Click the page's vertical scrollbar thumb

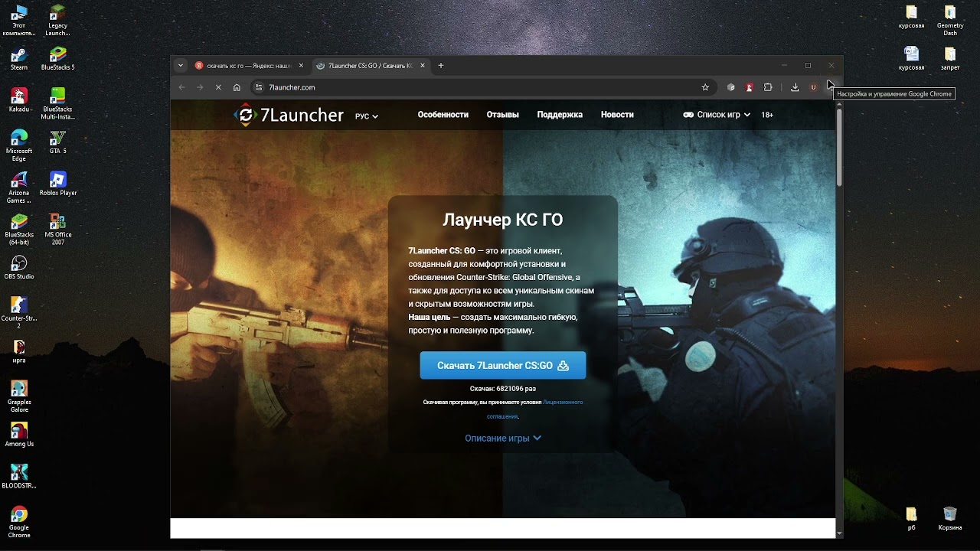tap(839, 149)
